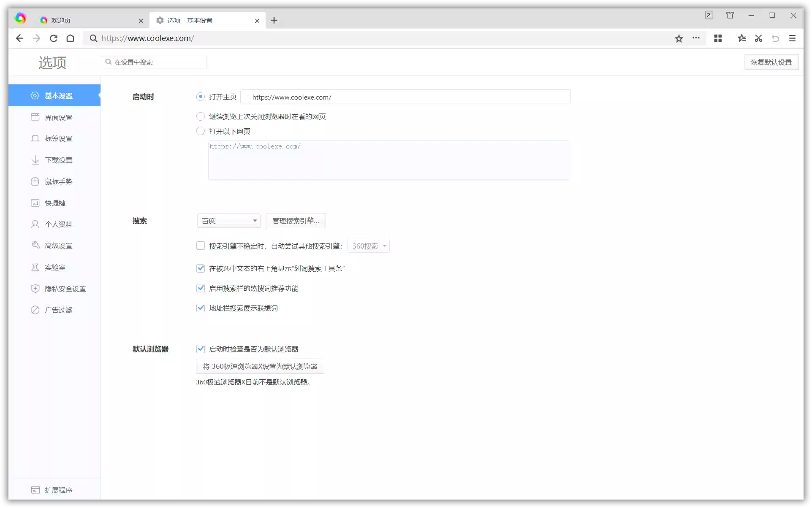Uncheck 启用搜索栏的热搜词推荐功能
Screen dimensions: 812x508
point(201,288)
